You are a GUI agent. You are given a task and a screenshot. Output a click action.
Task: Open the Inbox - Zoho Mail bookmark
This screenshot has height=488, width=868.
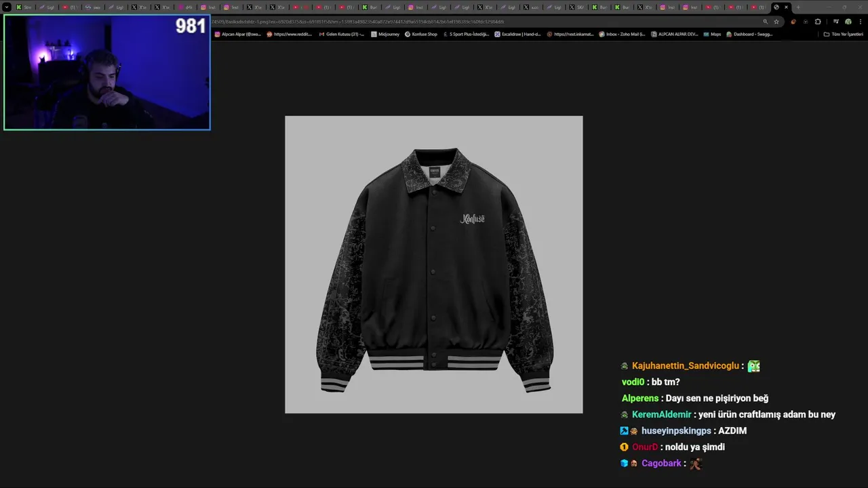[622, 34]
